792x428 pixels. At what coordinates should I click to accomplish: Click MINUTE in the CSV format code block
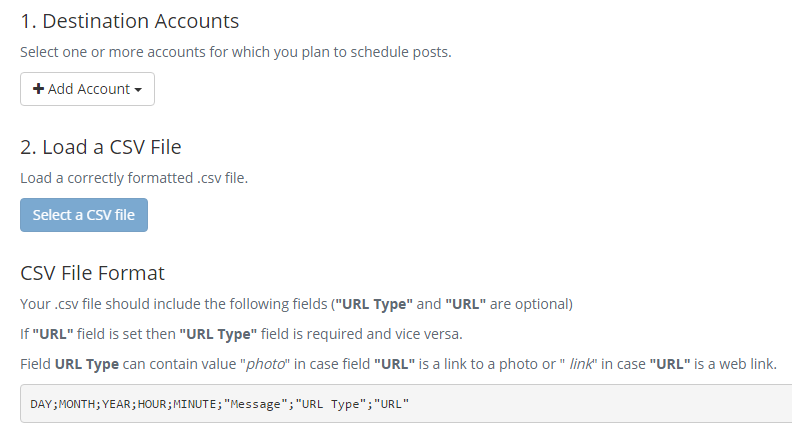[x=196, y=404]
